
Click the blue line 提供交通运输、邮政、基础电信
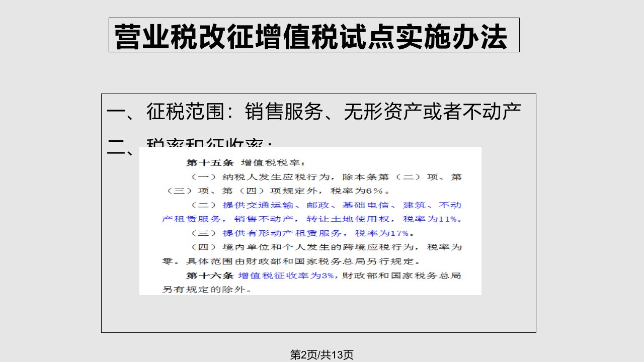click(x=326, y=205)
